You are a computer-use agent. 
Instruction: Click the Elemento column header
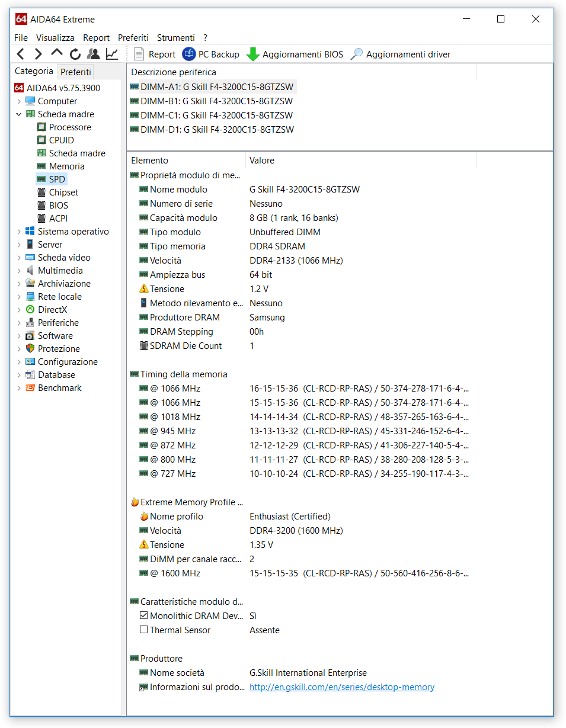pyautogui.click(x=186, y=161)
